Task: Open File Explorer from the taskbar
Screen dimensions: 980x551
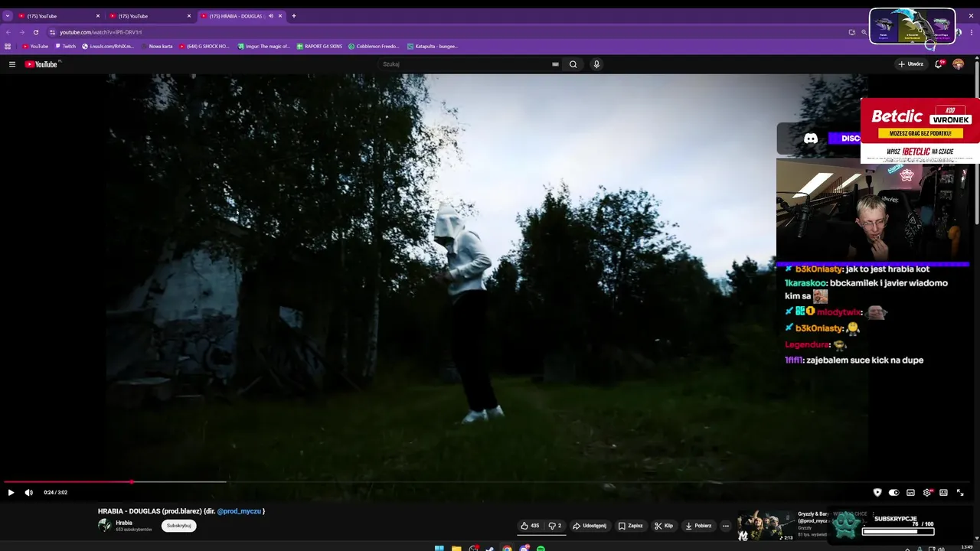Action: click(456, 548)
